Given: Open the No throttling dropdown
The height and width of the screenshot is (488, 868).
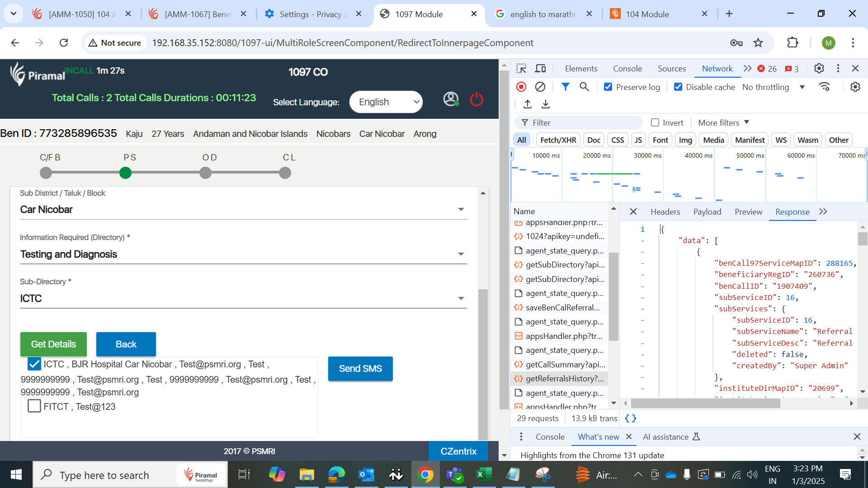Looking at the screenshot, I should (x=774, y=87).
